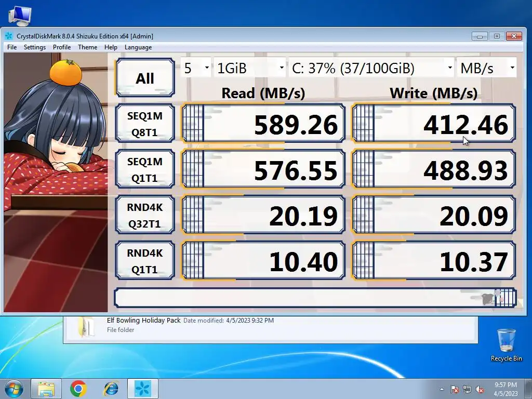Expand the test count dropdown showing 5
Screen dimensions: 532x399
[x=196, y=68]
